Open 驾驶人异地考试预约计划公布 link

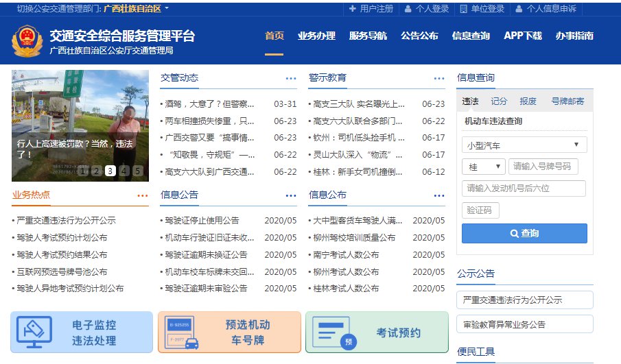click(70, 289)
